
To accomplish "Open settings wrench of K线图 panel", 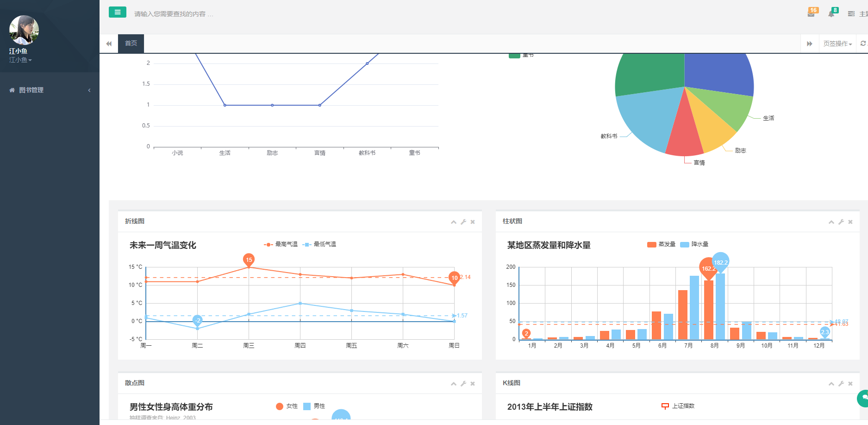I will [841, 384].
